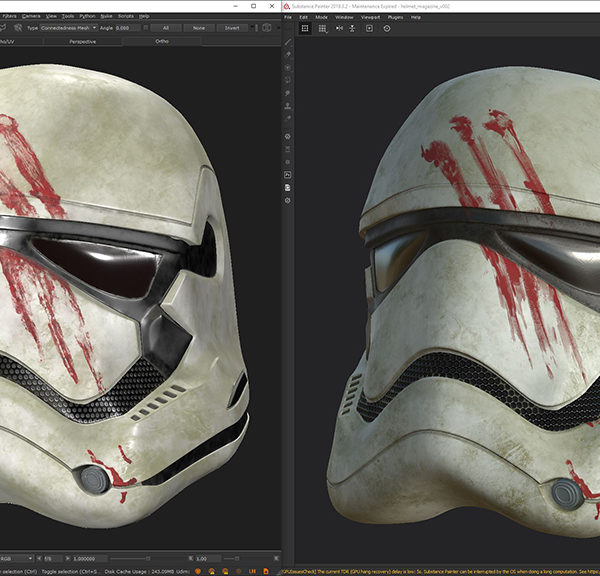Viewport: 600px width, 576px height.
Task: Open Scripts menu in Mari window
Action: tap(126, 16)
